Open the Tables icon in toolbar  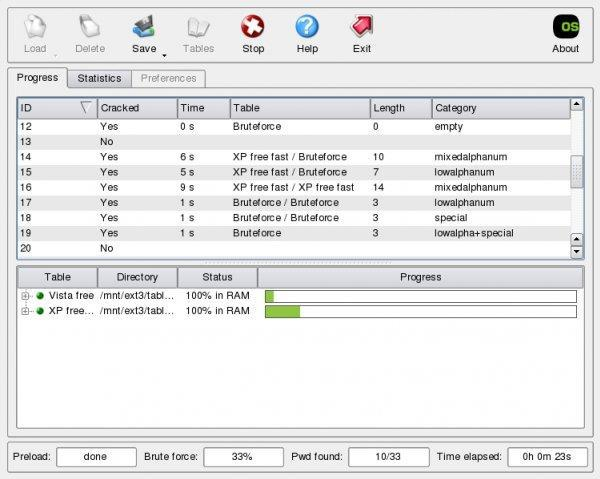click(199, 26)
